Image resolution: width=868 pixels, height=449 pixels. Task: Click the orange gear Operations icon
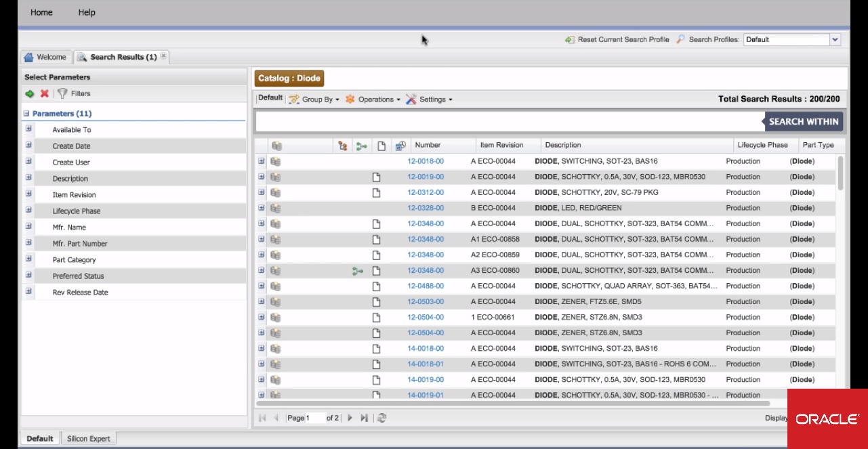pos(350,99)
